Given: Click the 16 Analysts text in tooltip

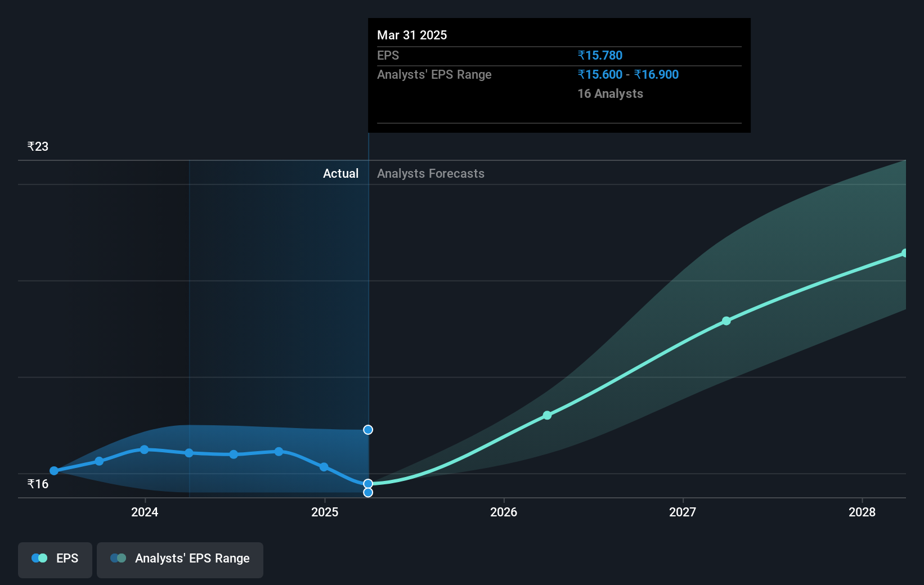Looking at the screenshot, I should 610,94.
